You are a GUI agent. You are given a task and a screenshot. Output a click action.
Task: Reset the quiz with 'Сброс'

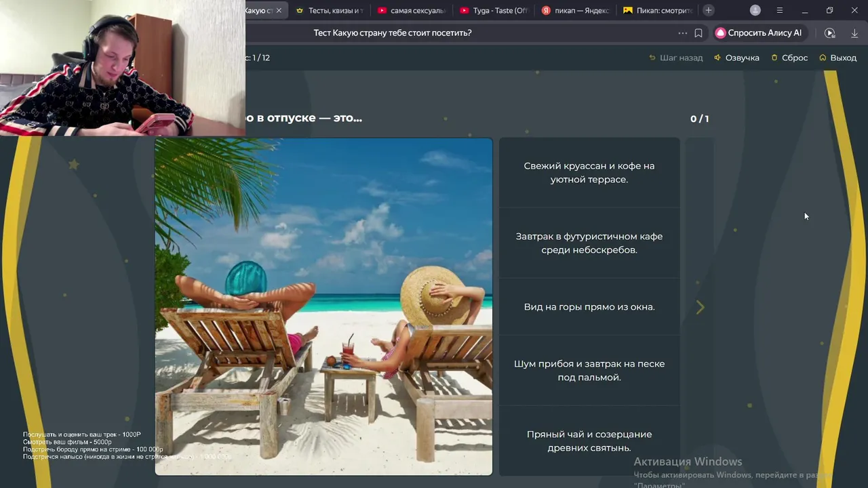[x=789, y=58]
